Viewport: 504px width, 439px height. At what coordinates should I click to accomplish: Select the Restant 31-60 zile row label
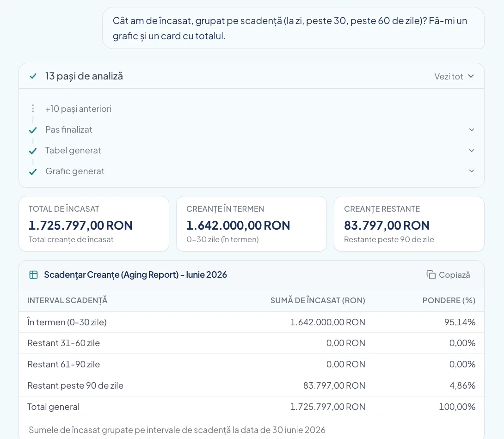click(64, 343)
